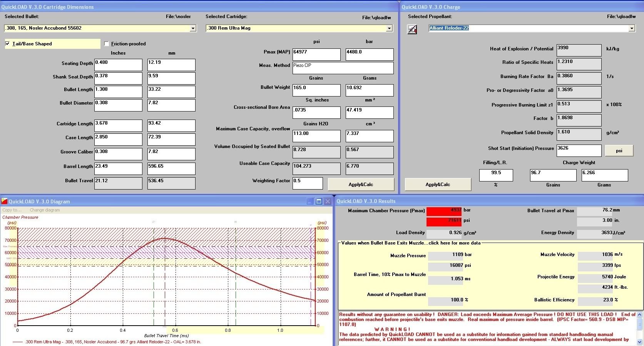
Task: Enable the Friction-proofed checkbox
Action: pos(107,44)
